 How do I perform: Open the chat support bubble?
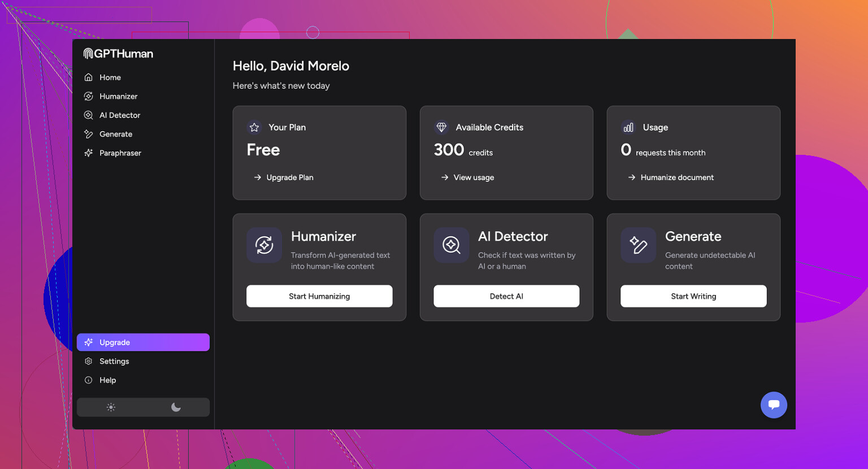point(774,405)
